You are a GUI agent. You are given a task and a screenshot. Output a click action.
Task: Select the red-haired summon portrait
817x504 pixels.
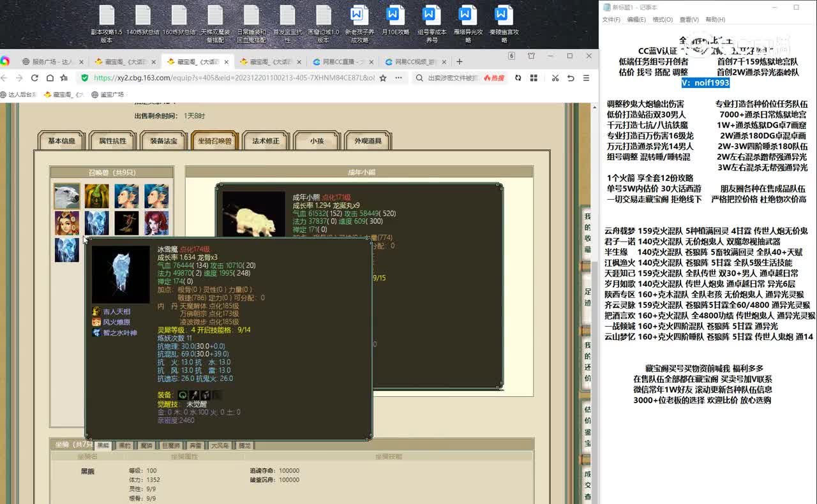coord(156,223)
